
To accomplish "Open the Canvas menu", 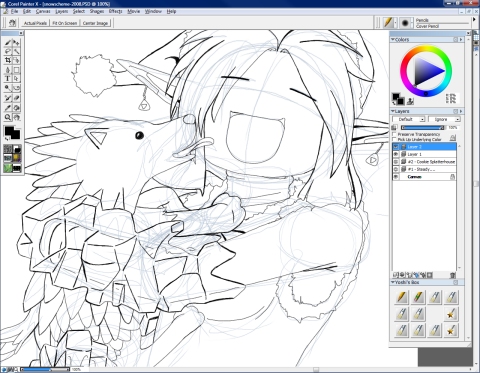I will point(43,11).
